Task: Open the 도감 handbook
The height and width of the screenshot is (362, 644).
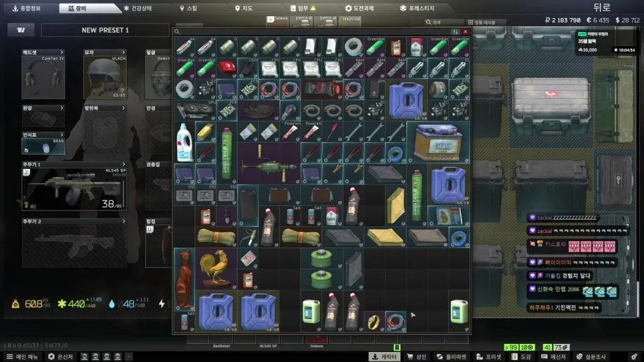Action: pos(522,357)
